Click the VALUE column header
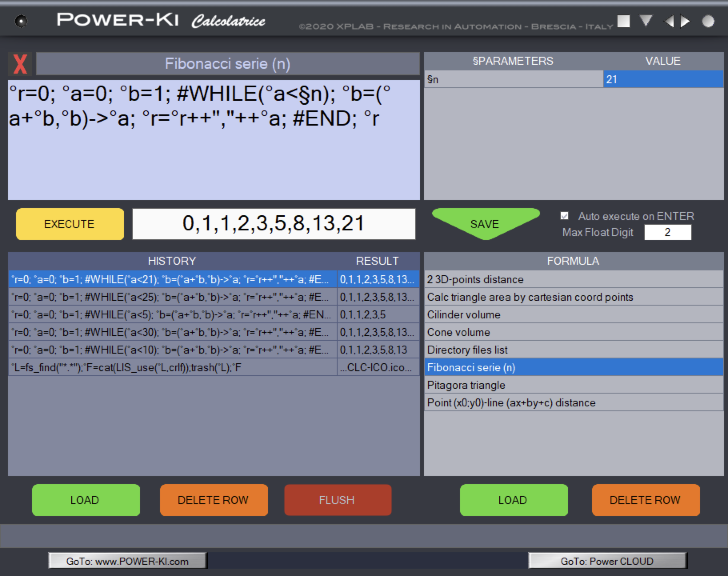The width and height of the screenshot is (728, 576). [x=663, y=61]
